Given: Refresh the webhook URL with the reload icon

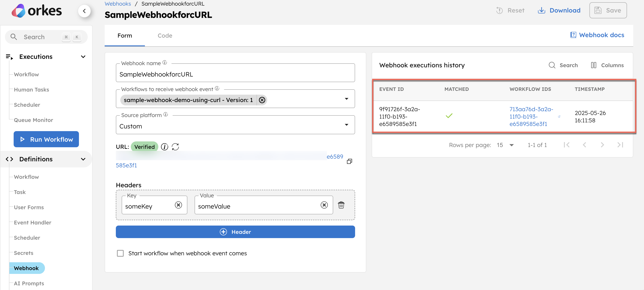Looking at the screenshot, I should 175,147.
